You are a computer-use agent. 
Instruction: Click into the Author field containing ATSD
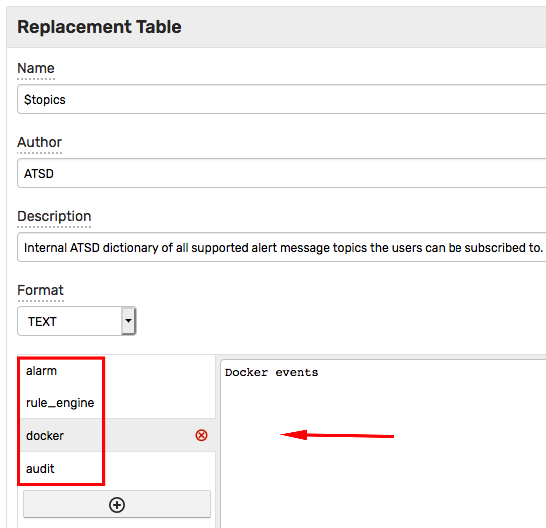281,173
